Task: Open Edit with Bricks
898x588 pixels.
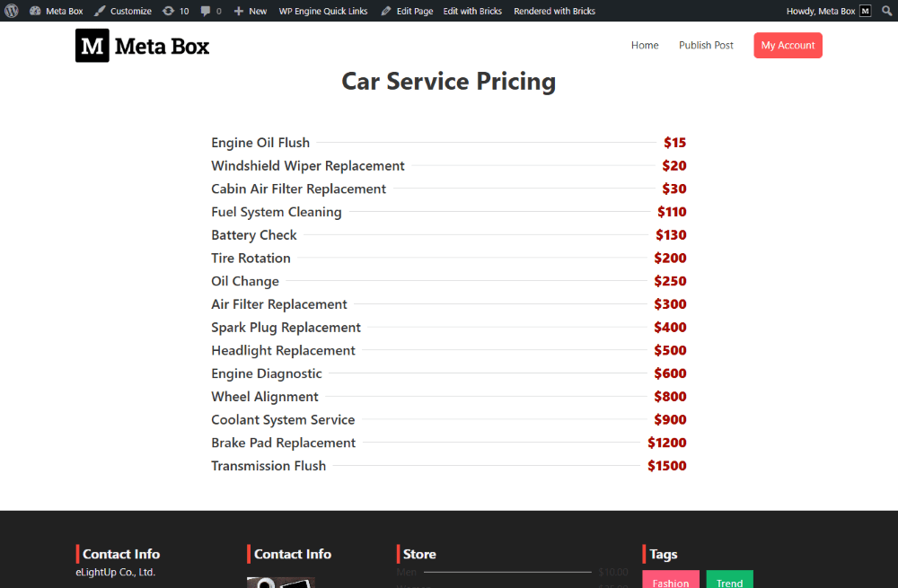Action: point(474,10)
